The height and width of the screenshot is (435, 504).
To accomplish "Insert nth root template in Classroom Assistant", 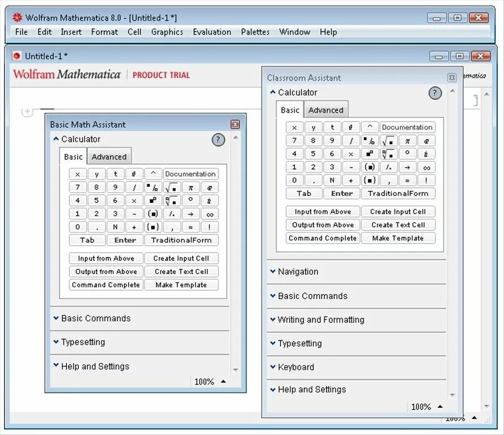I will click(x=388, y=153).
